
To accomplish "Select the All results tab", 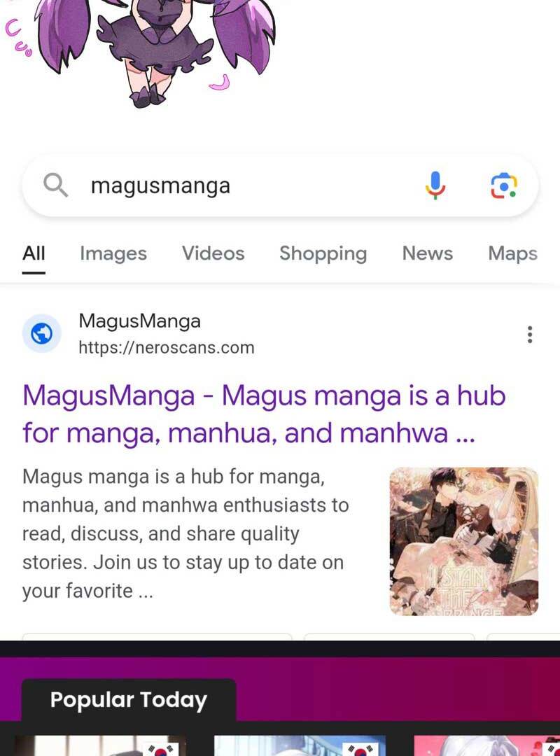I will click(x=34, y=253).
